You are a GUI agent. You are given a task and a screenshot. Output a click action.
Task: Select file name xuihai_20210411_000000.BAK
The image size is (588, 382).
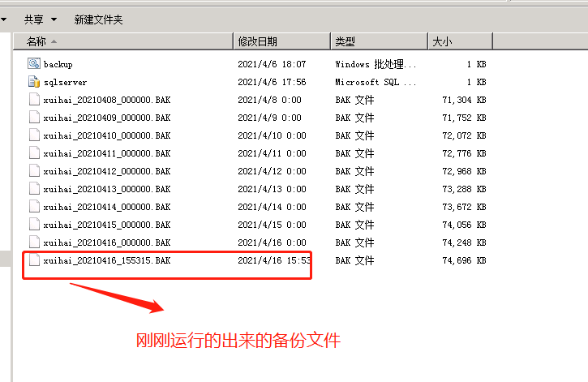click(x=107, y=153)
